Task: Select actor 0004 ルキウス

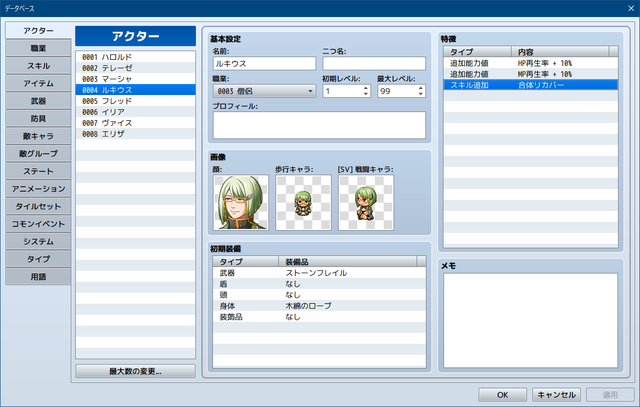Action: (136, 90)
